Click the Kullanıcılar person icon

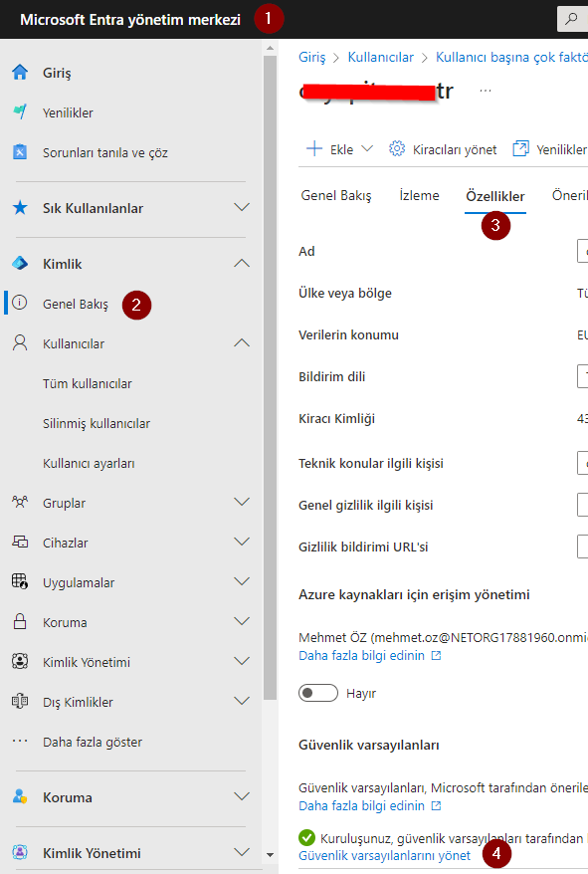[x=20, y=342]
